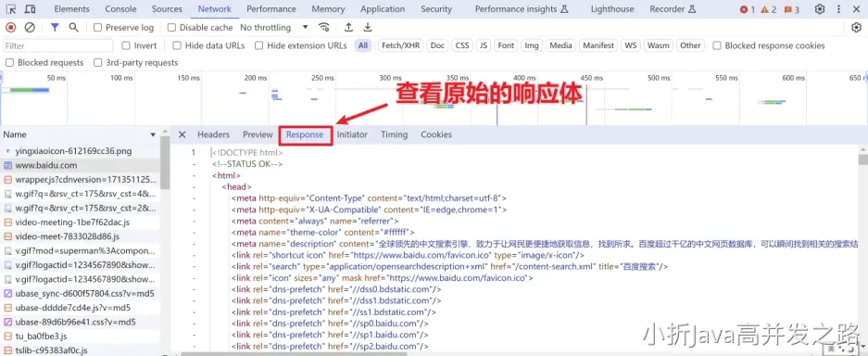The height and width of the screenshot is (356, 868).
Task: Filter requests by WS type
Action: tap(631, 45)
